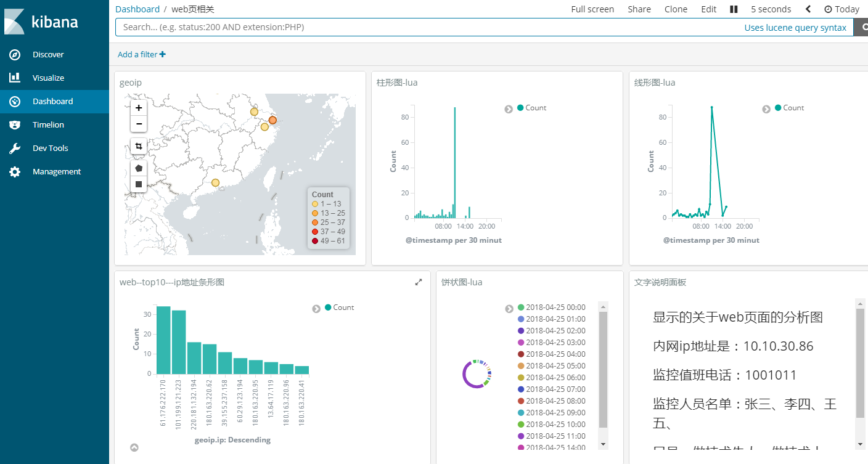Zoom out on the geoip map
The image size is (868, 464).
pyautogui.click(x=139, y=124)
